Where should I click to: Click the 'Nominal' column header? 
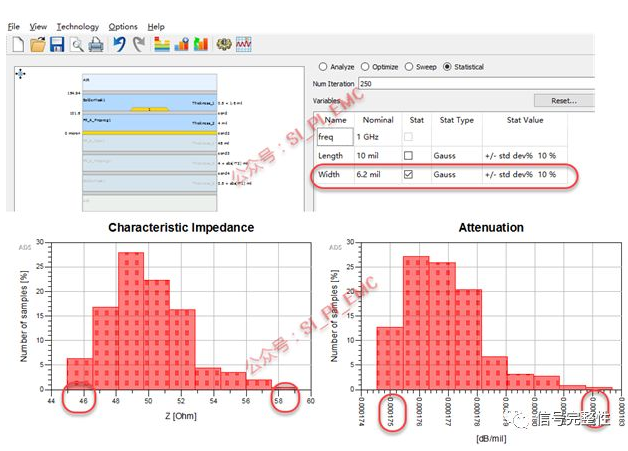point(378,120)
